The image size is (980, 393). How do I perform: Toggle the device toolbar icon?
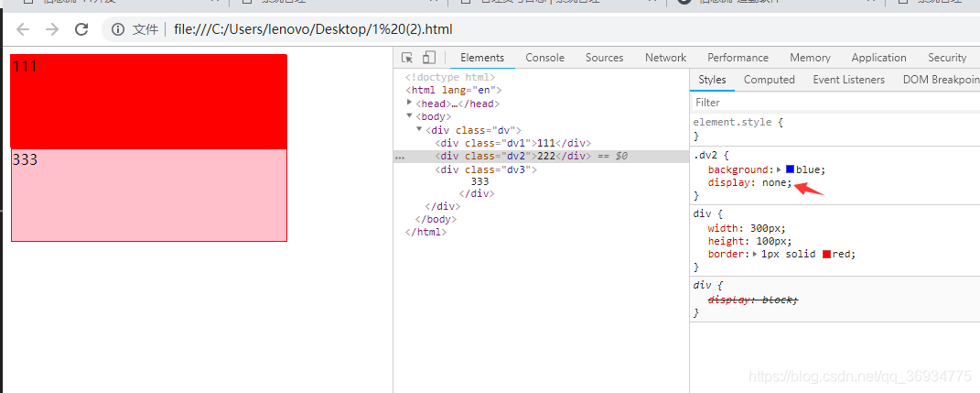point(429,58)
